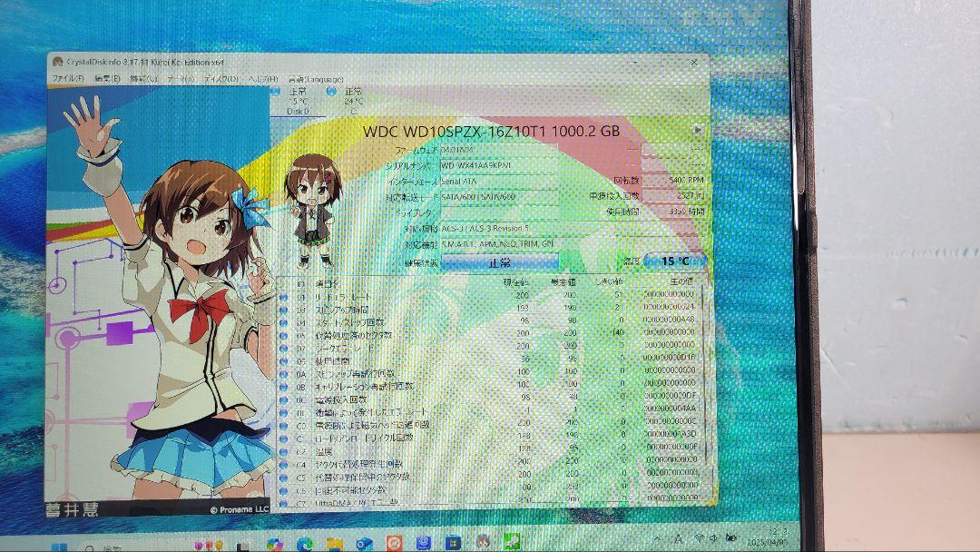Image resolution: width=980 pixels, height=552 pixels.
Task: Open the 言語(Language) menu
Action: (x=317, y=79)
